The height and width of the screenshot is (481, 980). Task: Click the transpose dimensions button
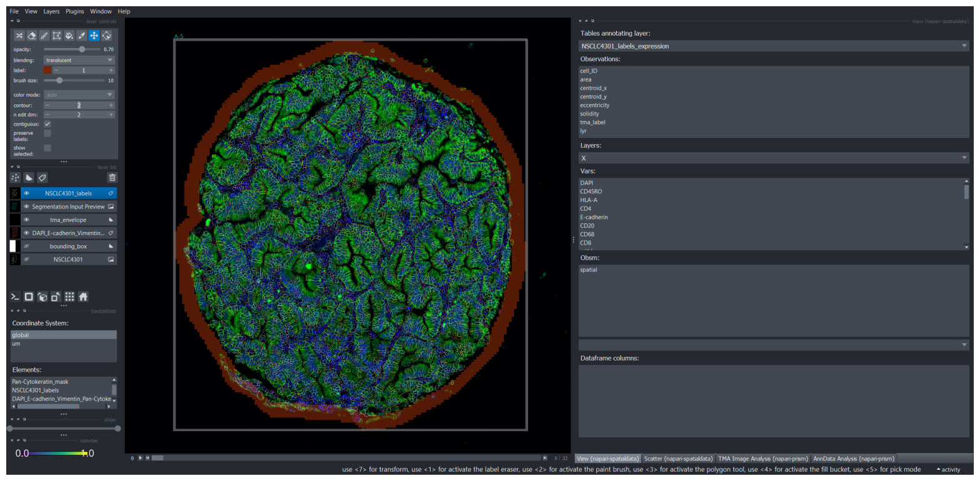[56, 297]
